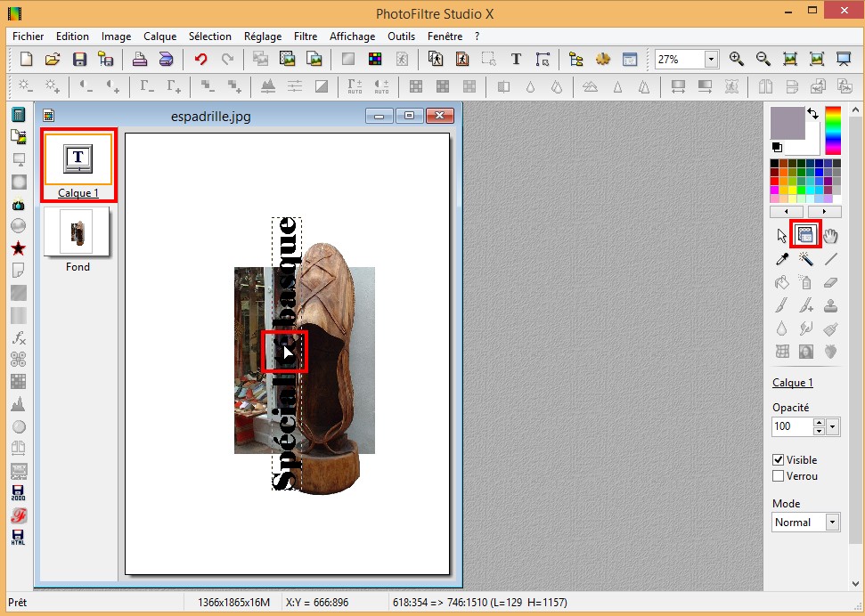Select the Spray tool
This screenshot has height=616, width=865.
click(806, 282)
